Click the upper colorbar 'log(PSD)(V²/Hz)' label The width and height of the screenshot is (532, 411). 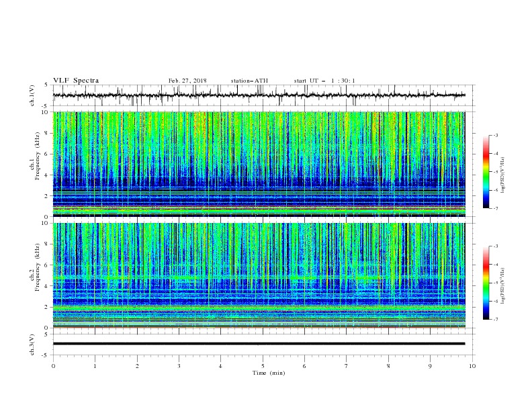pyautogui.click(x=503, y=175)
